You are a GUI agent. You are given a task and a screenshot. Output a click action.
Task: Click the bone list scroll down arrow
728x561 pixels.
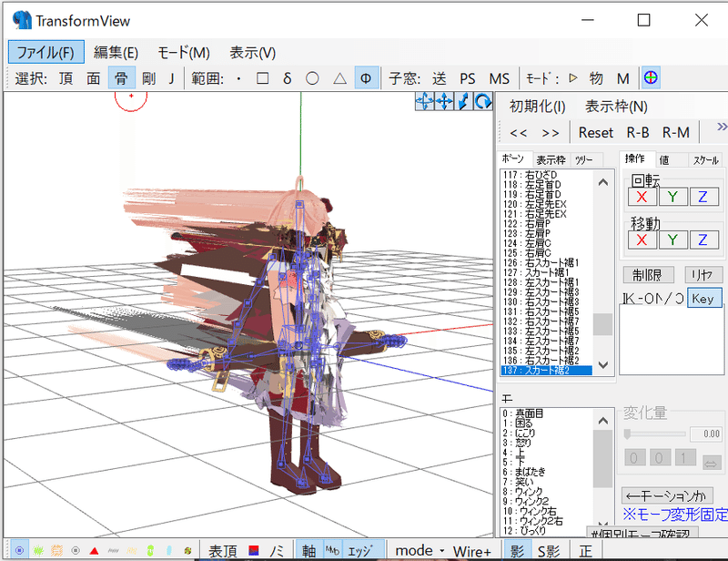(x=603, y=365)
